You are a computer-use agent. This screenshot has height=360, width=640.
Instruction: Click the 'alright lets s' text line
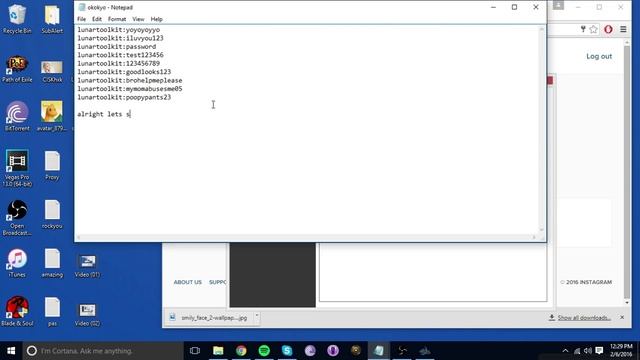104,114
